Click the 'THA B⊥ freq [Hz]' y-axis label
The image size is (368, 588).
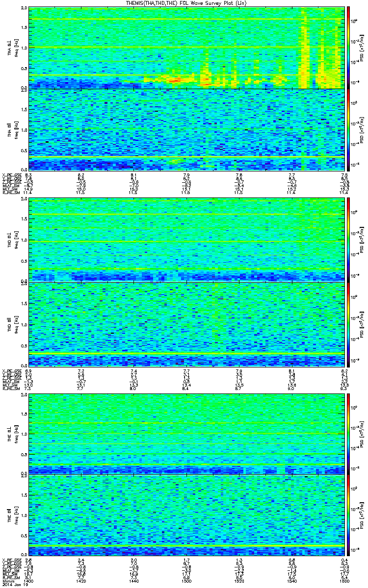click(12, 48)
